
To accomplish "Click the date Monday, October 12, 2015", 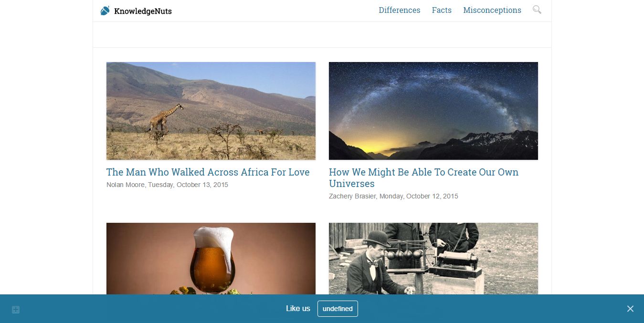I will [x=419, y=196].
